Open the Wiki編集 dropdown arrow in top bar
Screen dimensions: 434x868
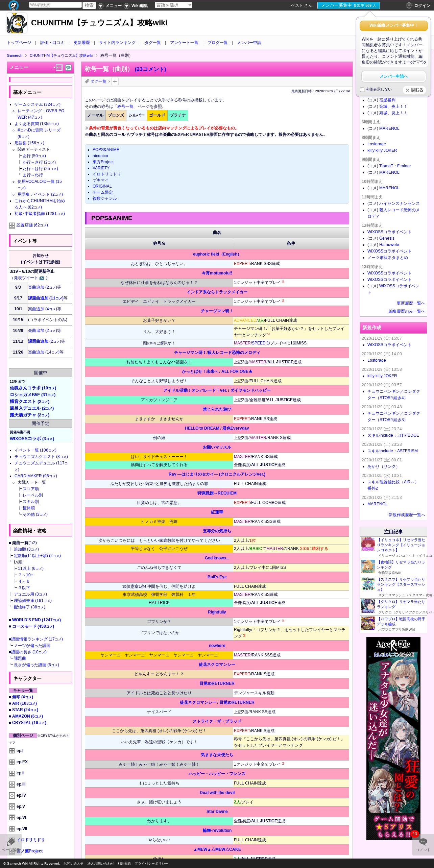[x=126, y=6]
